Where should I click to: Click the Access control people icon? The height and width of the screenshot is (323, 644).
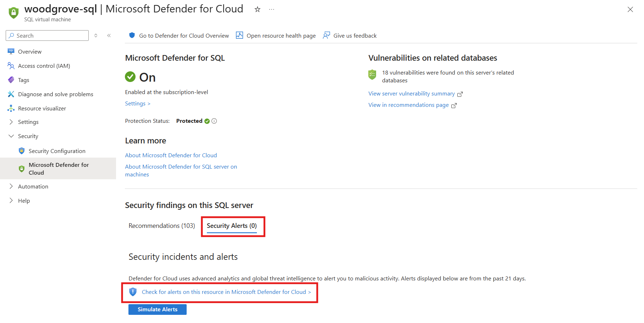click(11, 66)
